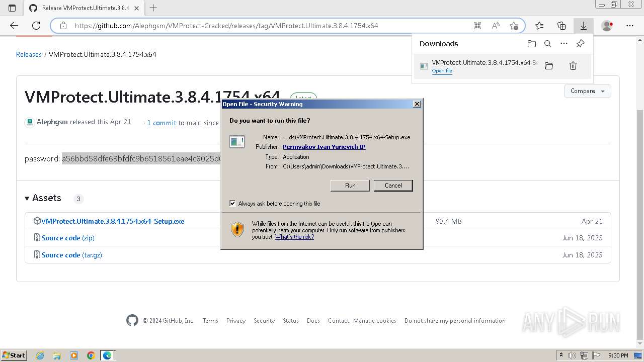Image resolution: width=644 pixels, height=362 pixels.
Task: Open the Security footer link
Action: click(264, 321)
